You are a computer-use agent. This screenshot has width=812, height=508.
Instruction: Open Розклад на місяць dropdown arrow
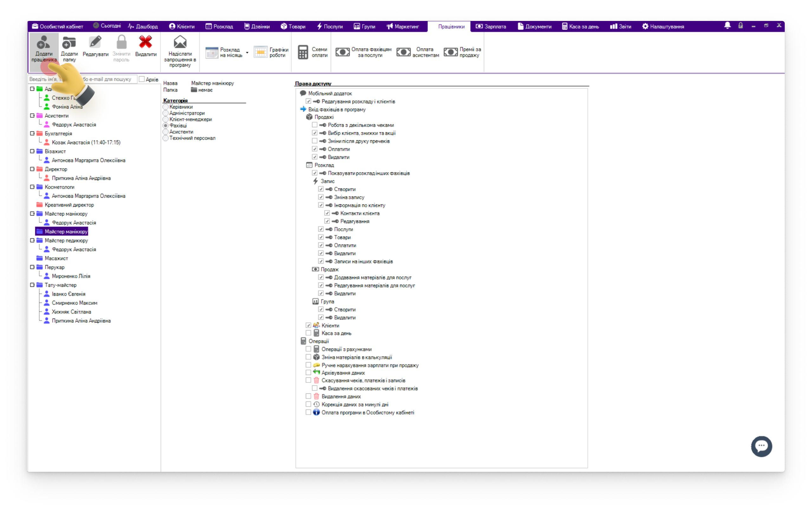(x=247, y=52)
